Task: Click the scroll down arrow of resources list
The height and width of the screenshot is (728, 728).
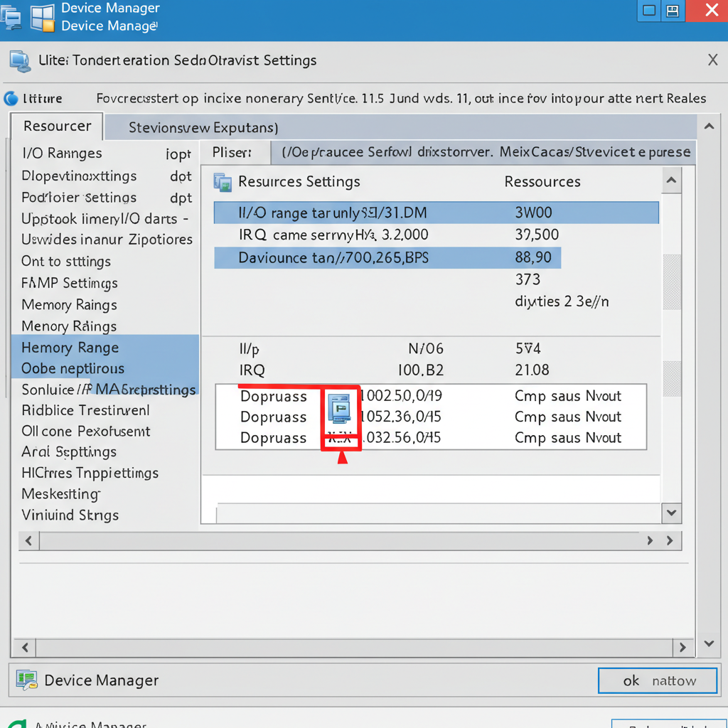Action: tap(671, 513)
